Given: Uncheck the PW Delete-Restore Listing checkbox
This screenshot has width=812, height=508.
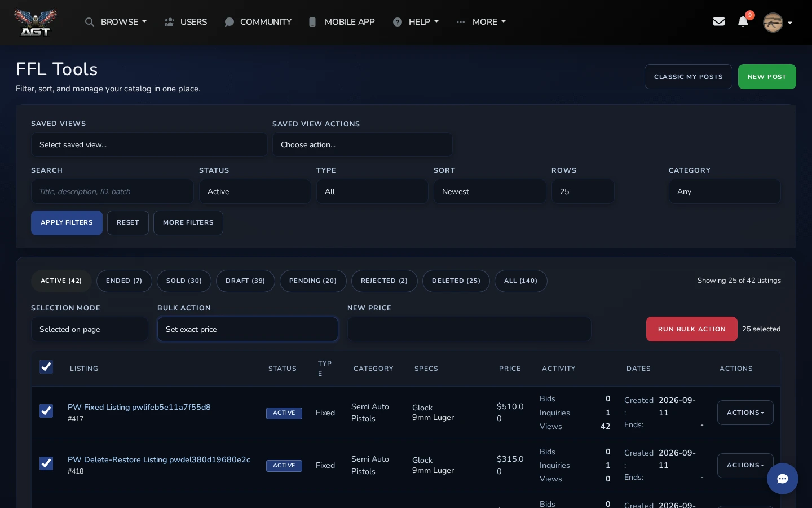Looking at the screenshot, I should (46, 463).
